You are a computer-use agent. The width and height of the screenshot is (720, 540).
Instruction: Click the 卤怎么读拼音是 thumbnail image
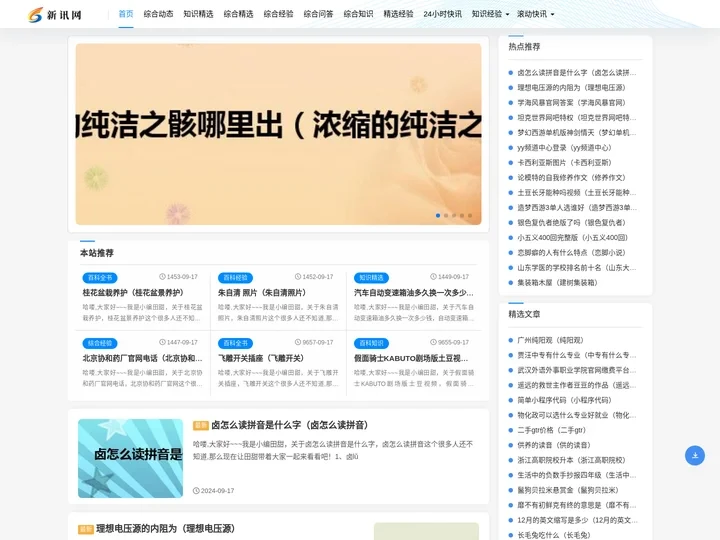coord(130,458)
